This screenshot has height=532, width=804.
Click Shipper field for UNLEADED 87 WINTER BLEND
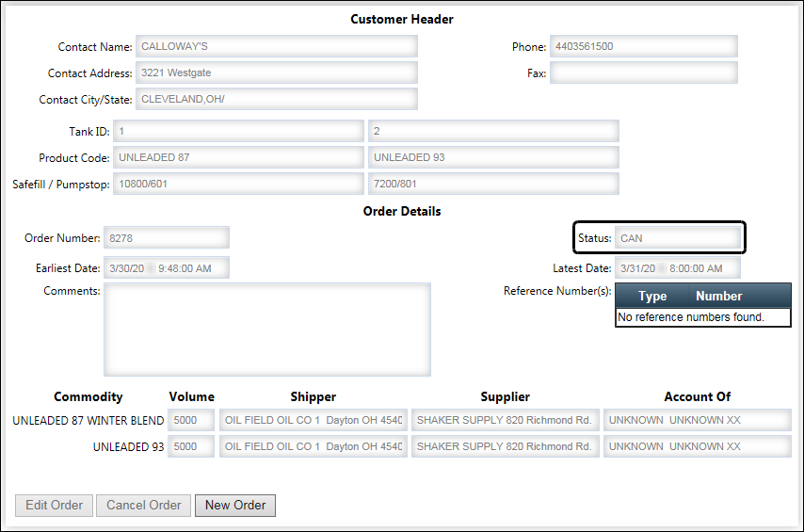[x=314, y=420]
